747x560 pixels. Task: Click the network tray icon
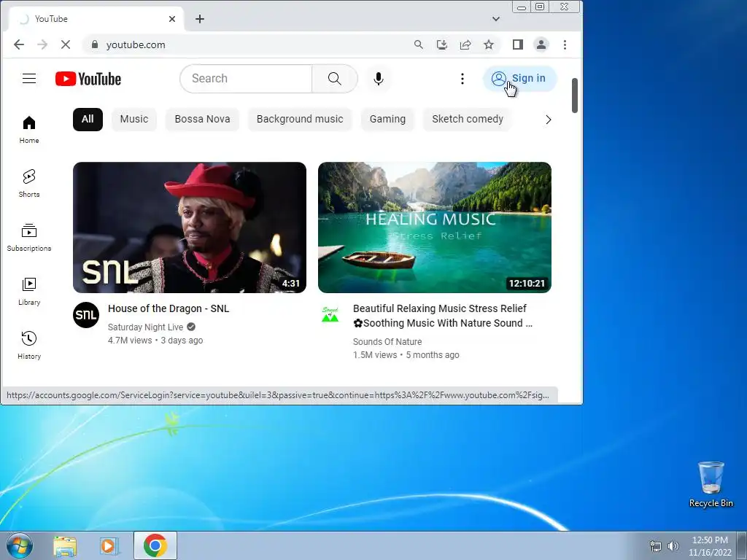tap(656, 546)
